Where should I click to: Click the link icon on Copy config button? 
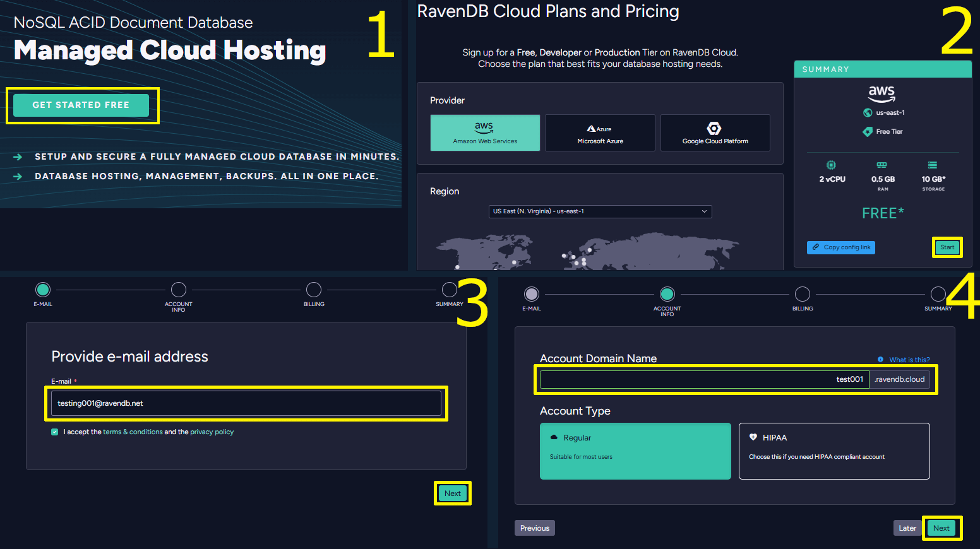point(816,247)
